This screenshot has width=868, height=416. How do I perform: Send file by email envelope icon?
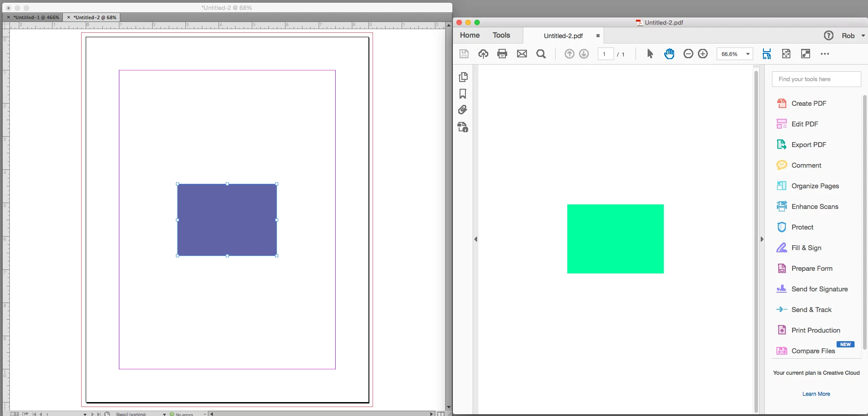tap(522, 54)
